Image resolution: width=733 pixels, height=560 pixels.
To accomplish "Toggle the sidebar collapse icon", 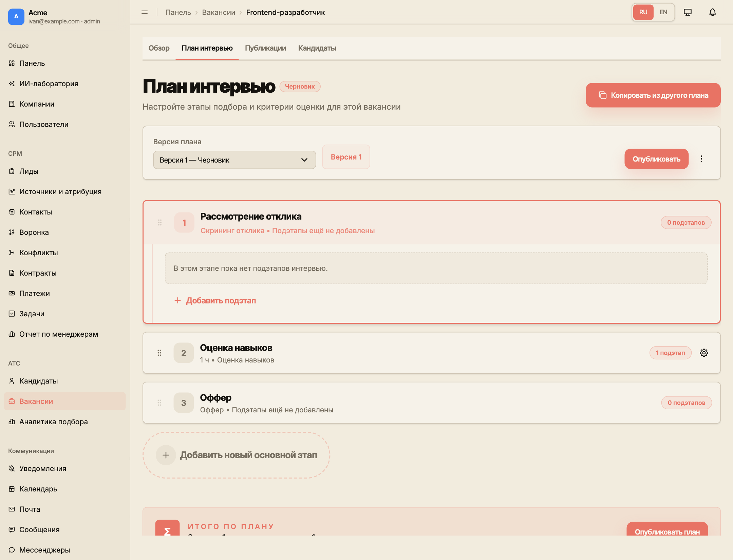I will [x=145, y=12].
